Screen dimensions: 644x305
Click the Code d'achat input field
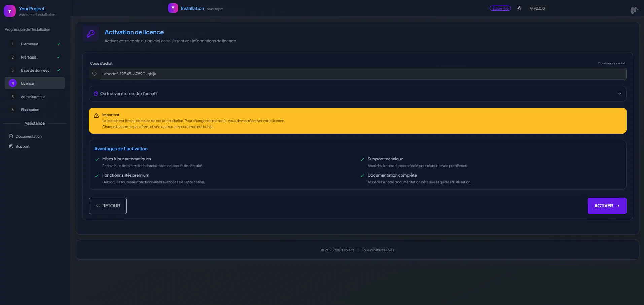click(x=362, y=74)
